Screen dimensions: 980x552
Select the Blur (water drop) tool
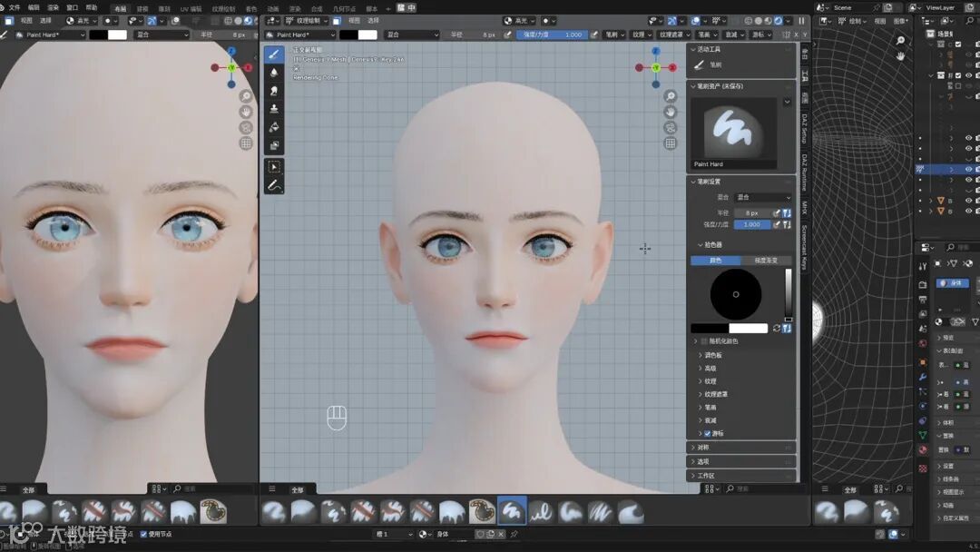274,72
